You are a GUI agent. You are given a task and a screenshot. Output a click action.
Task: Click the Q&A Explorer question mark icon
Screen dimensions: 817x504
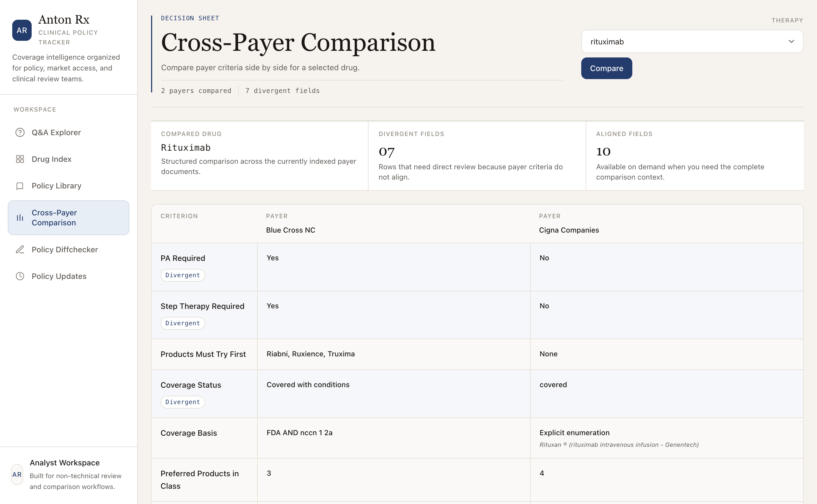[x=20, y=132]
